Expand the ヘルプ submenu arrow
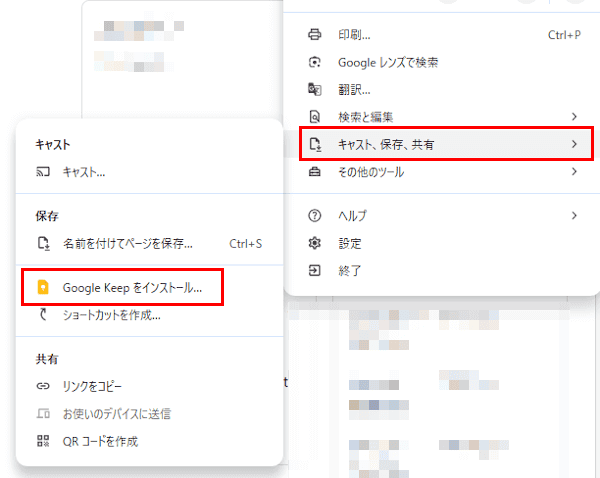This screenshot has width=600, height=478. (x=574, y=216)
